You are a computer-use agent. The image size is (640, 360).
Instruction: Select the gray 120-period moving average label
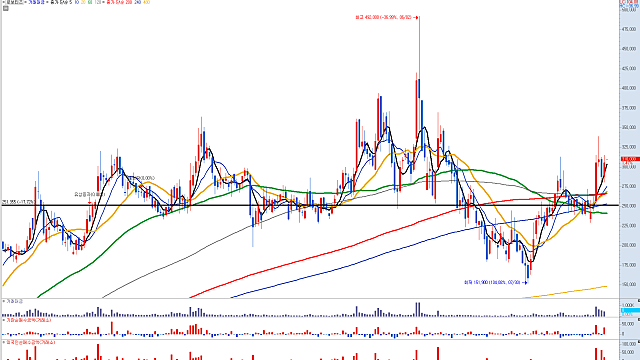pyautogui.click(x=98, y=2)
